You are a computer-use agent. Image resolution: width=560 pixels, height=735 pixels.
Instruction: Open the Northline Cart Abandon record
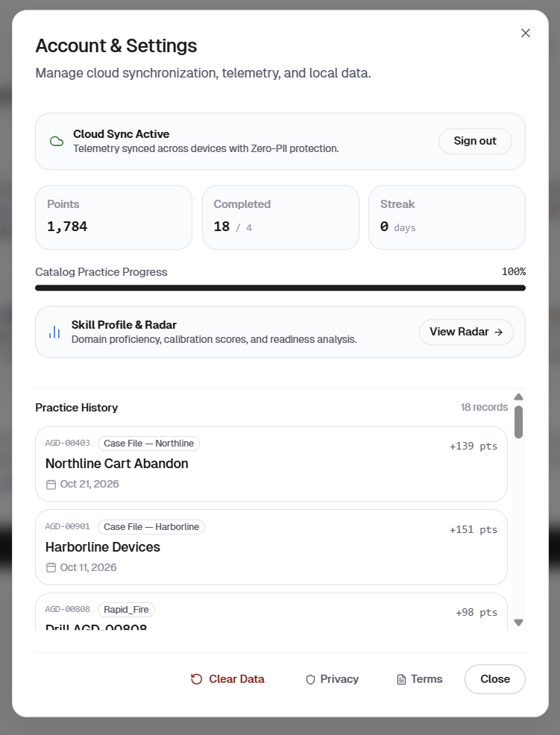(271, 464)
